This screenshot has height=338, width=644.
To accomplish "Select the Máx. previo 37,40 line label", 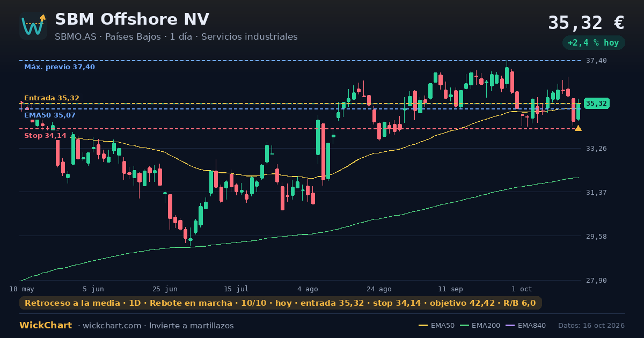I will 60,67.
